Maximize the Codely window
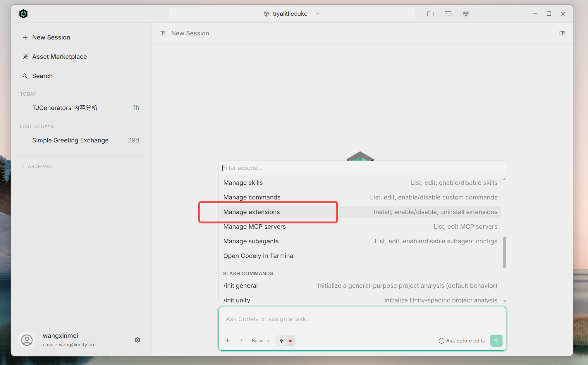Image resolution: width=588 pixels, height=365 pixels. [x=549, y=14]
